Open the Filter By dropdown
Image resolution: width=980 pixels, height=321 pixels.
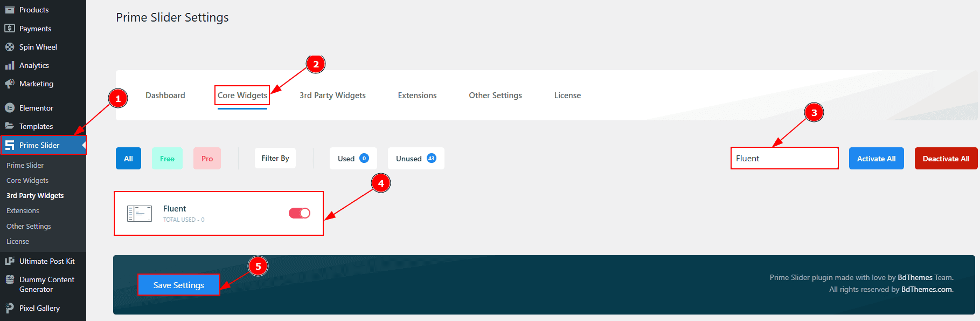tap(275, 158)
